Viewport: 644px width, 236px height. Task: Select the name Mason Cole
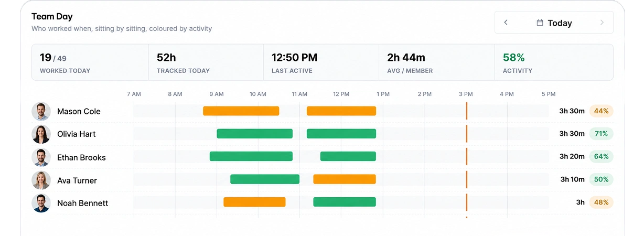click(79, 111)
